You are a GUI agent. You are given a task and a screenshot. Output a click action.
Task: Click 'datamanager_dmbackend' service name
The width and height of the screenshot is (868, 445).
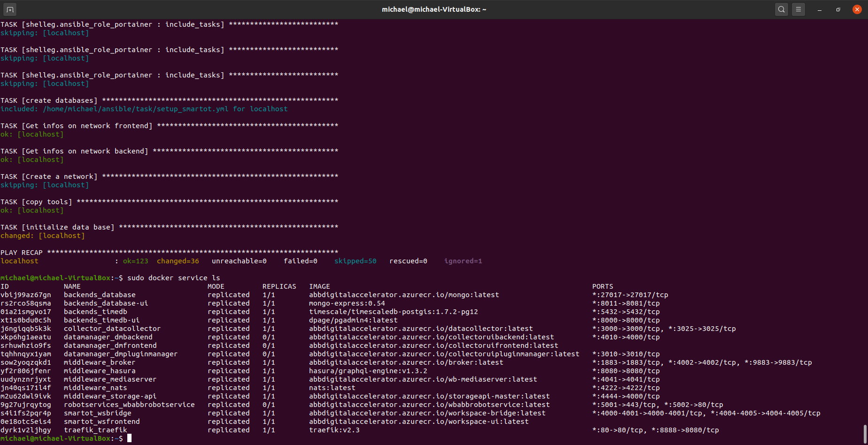click(x=108, y=337)
